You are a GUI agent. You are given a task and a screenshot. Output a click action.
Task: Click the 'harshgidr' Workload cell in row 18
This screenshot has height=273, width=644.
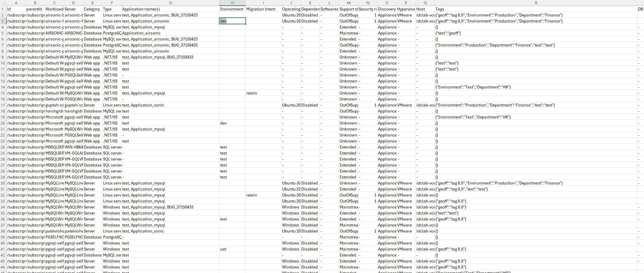coord(55,111)
